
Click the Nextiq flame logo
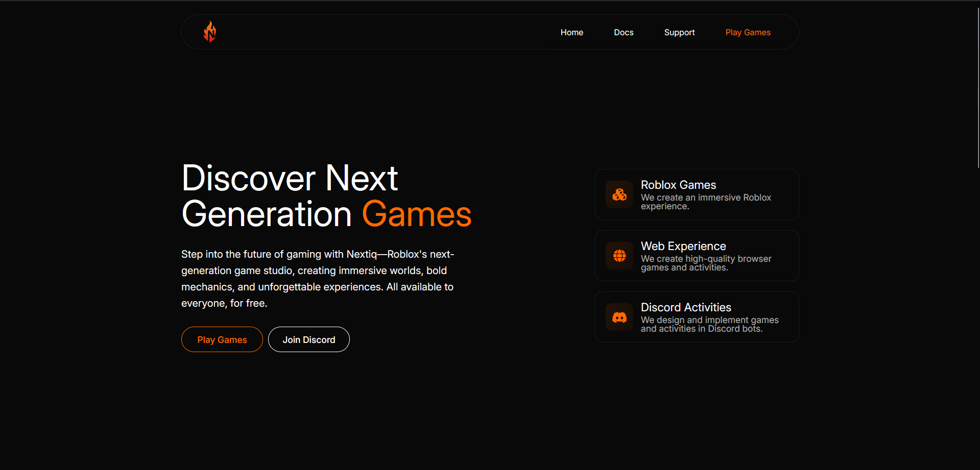[x=210, y=32]
